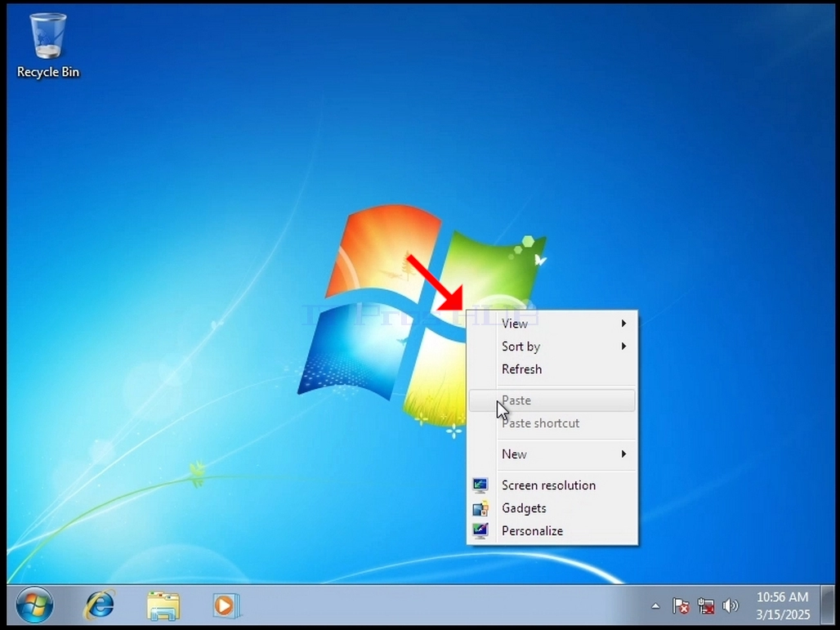This screenshot has width=840, height=630.
Task: Click the disabled Paste entry
Action: point(552,400)
